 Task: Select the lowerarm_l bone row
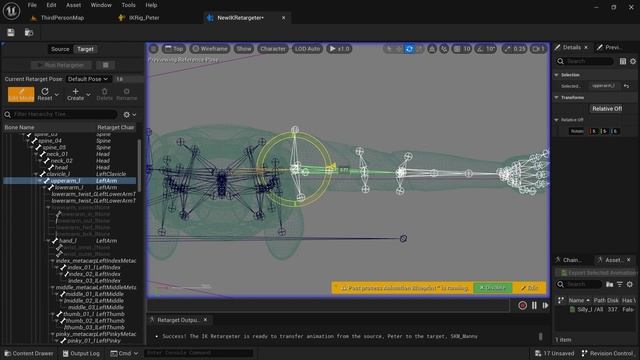pos(69,187)
